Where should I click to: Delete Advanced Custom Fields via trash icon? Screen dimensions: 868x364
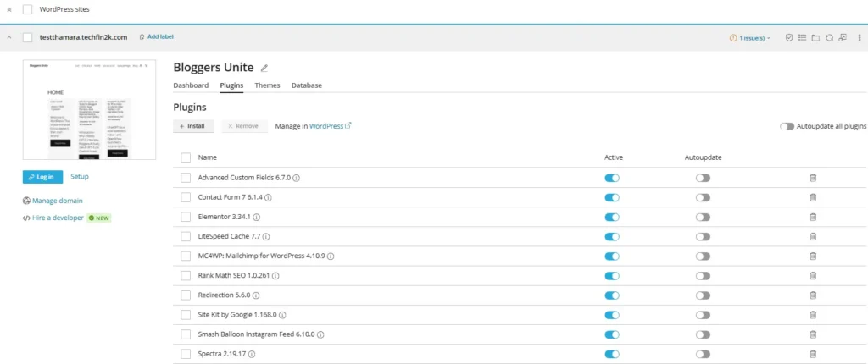click(813, 178)
